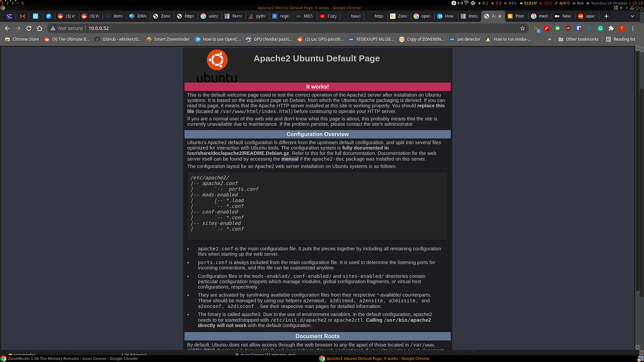This screenshot has height=362, width=644.
Task: Open the pet detector bookmark
Action: tap(465, 39)
